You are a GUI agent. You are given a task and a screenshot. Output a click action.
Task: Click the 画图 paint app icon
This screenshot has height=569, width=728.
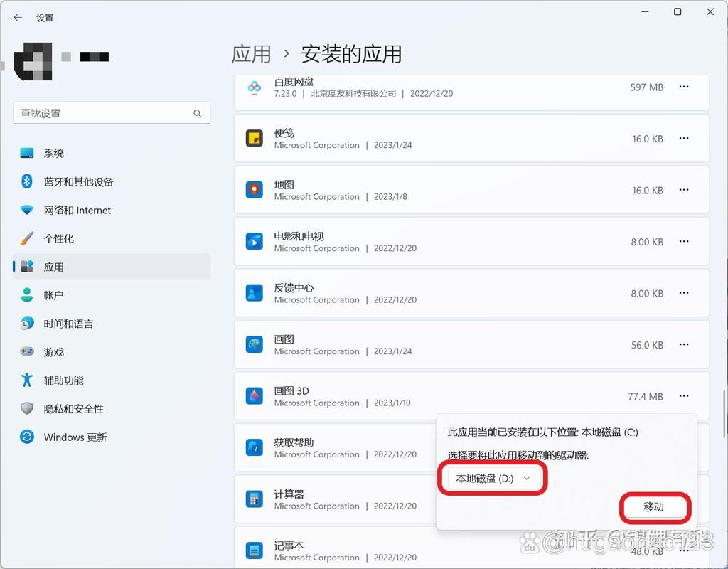[254, 345]
